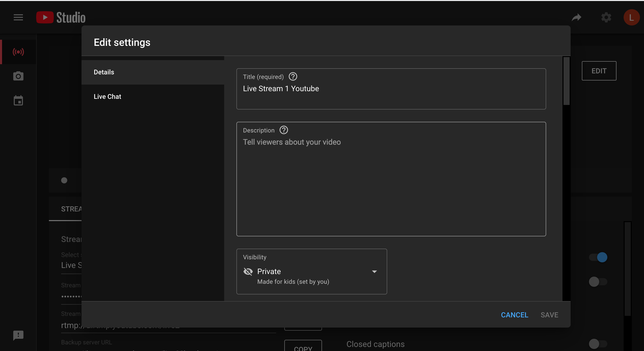The width and height of the screenshot is (644, 351).
Task: Click the CANCEL button
Action: coord(514,315)
